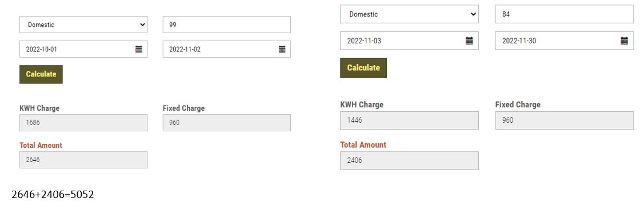This screenshot has width=644, height=222.
Task: Click the right Fixed Charge label
Action: [518, 104]
